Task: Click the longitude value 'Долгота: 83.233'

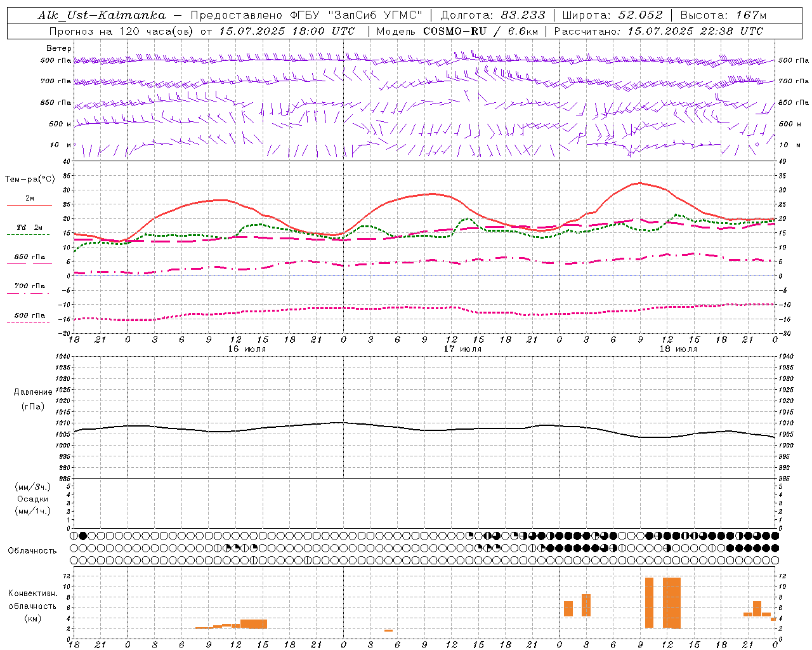Action: [x=493, y=15]
